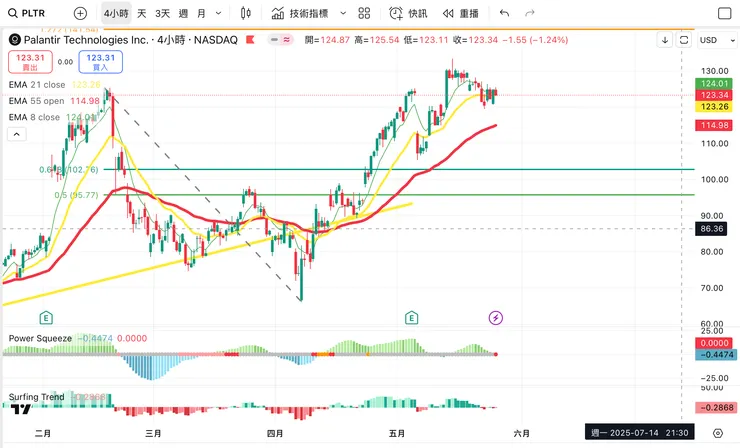This screenshot has width=740, height=448.
Task: Click the 0.0000 Power Squeeze scale label
Action: click(714, 343)
